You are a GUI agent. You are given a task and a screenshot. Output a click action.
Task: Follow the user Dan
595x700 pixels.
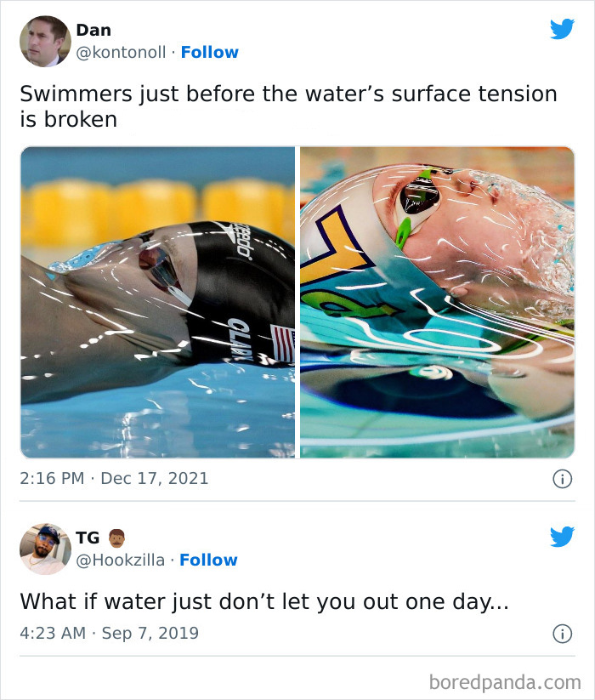(x=211, y=52)
